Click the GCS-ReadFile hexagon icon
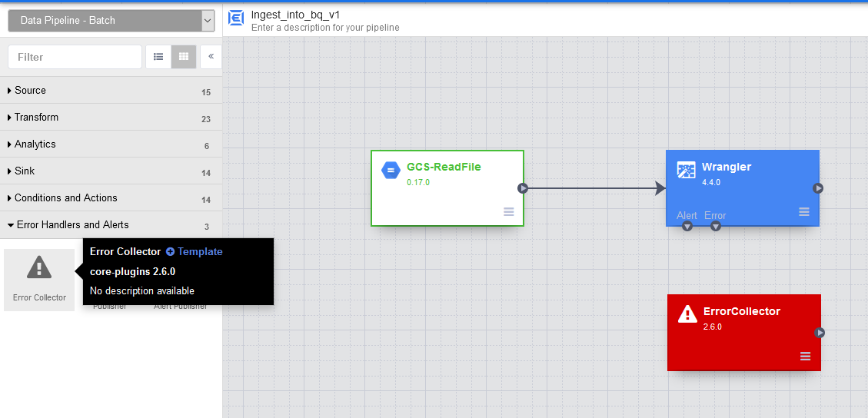This screenshot has width=868, height=418. pyautogui.click(x=391, y=171)
